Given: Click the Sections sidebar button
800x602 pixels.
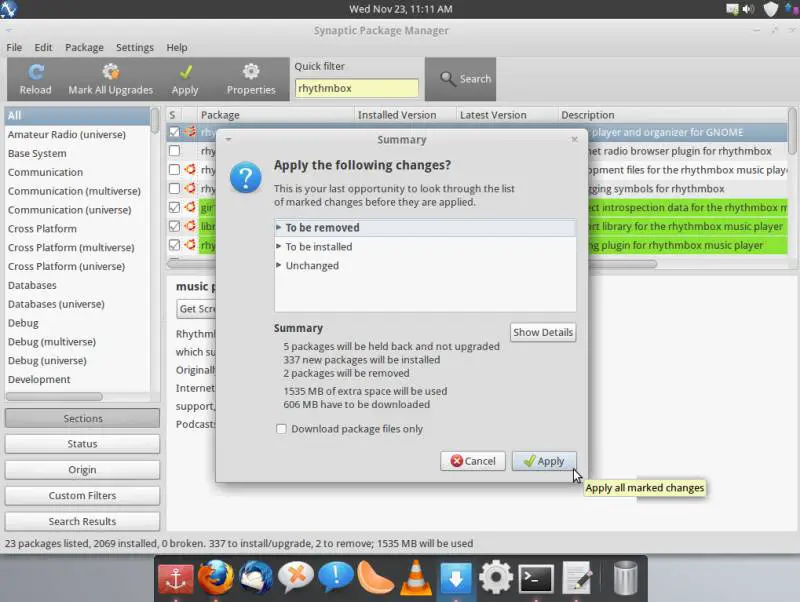Looking at the screenshot, I should tap(82, 418).
